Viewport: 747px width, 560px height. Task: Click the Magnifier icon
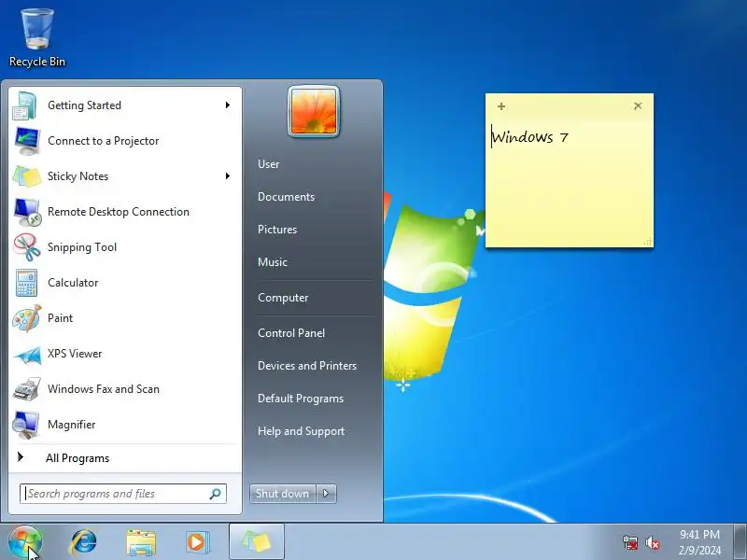[x=26, y=425]
